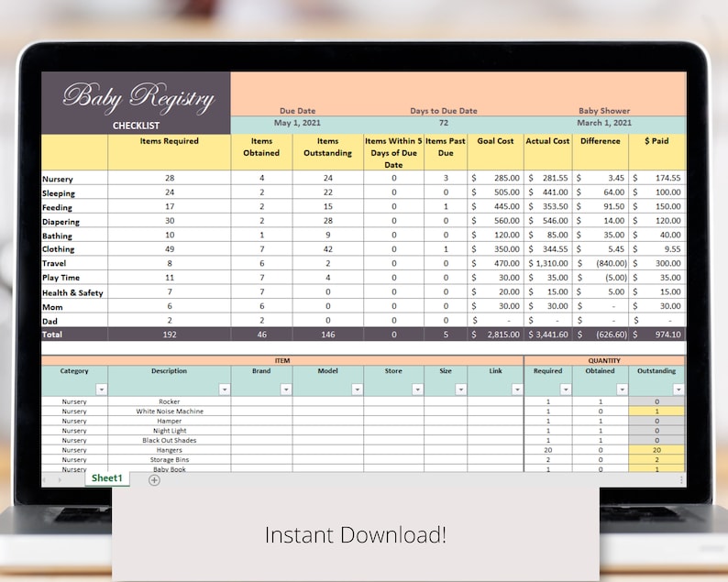This screenshot has height=582, width=728.
Task: Open the Model column filter dropdown
Action: 357,390
